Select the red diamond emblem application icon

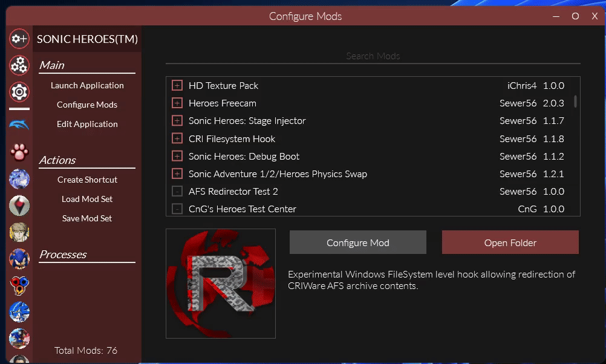(19, 206)
